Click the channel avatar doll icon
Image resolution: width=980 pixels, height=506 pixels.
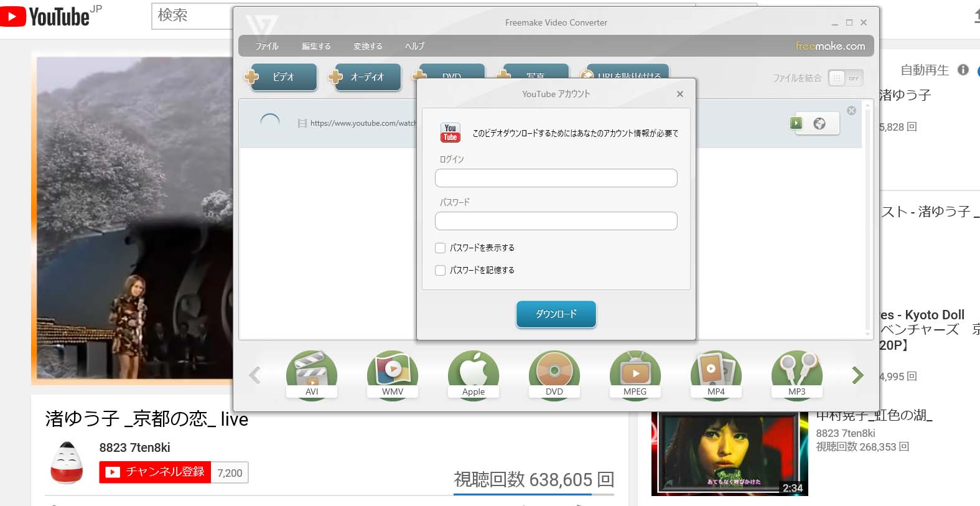click(67, 462)
